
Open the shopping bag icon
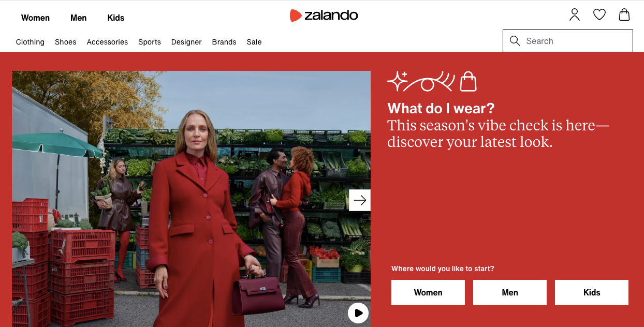(624, 14)
